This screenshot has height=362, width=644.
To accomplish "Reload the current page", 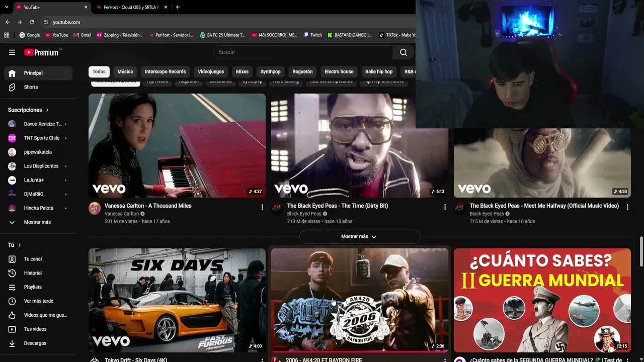I will (32, 22).
